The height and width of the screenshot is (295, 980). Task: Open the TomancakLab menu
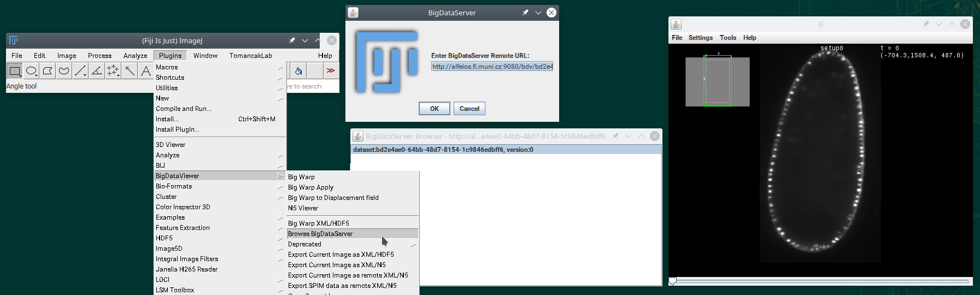[x=250, y=56]
